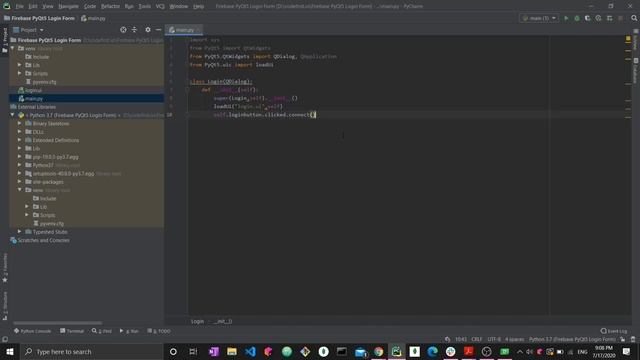Click the Visual Studio Code taskbar icon
640x360 pixels.
click(x=250, y=351)
